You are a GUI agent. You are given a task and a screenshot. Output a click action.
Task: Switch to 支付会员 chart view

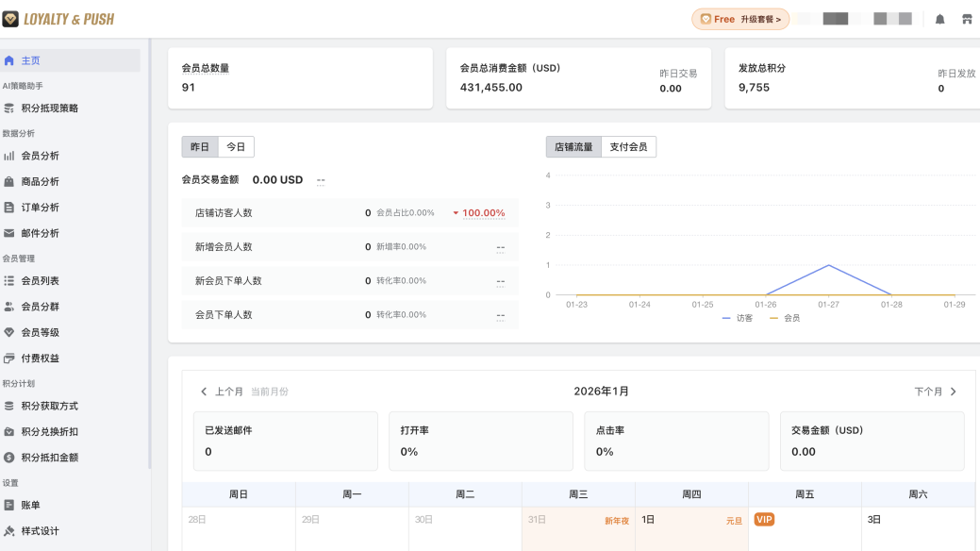coord(630,146)
